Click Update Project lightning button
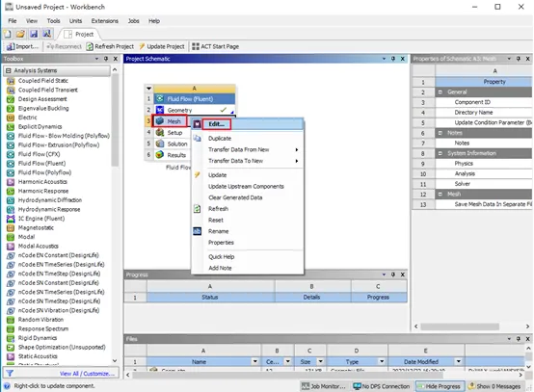The width and height of the screenshot is (534, 392). point(162,46)
